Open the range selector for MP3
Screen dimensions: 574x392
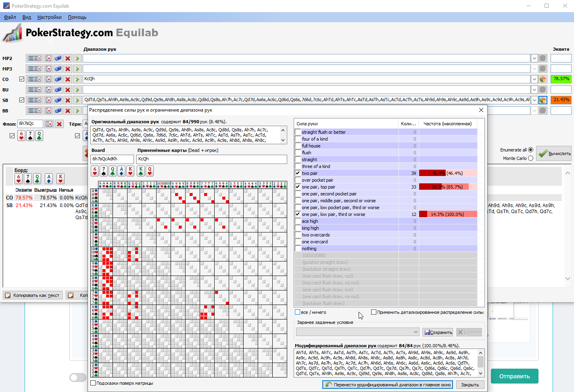point(34,69)
